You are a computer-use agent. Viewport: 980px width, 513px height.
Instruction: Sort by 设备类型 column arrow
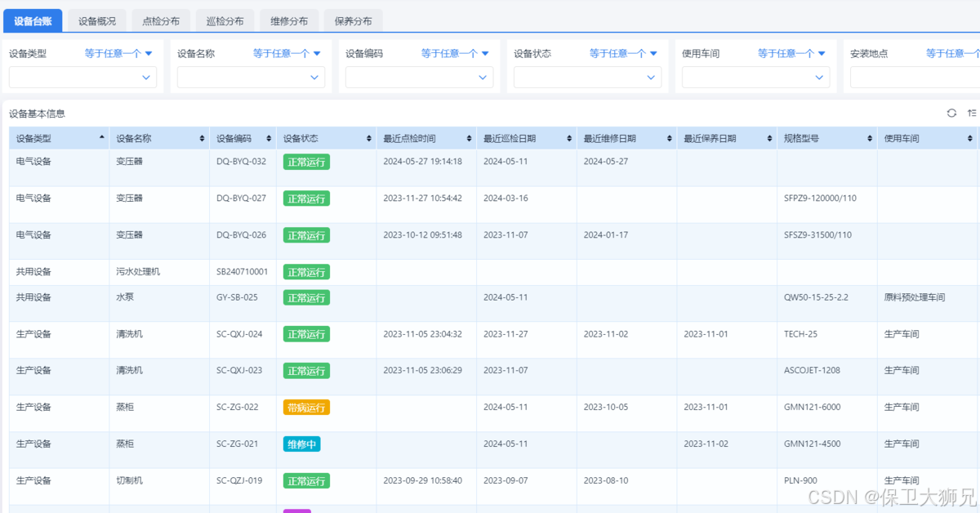(x=102, y=138)
